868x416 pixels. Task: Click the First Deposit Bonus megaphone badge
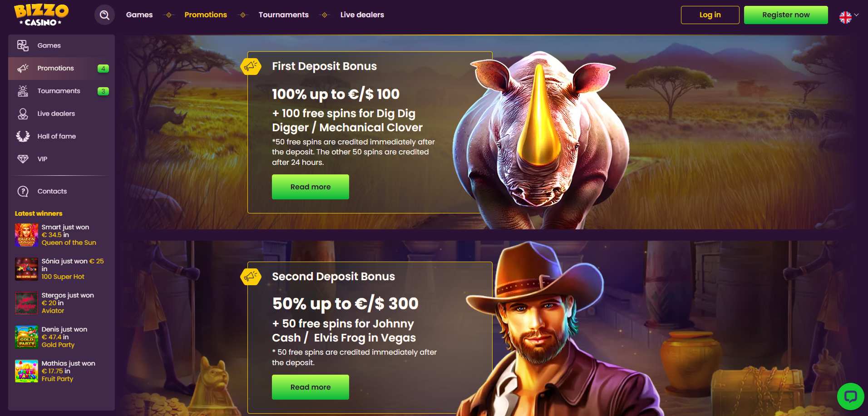click(251, 66)
